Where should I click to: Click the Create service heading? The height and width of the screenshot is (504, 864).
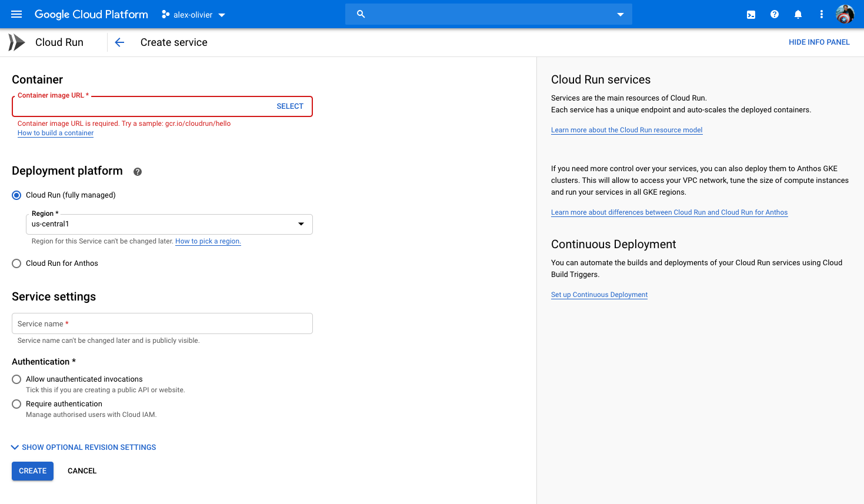(174, 42)
